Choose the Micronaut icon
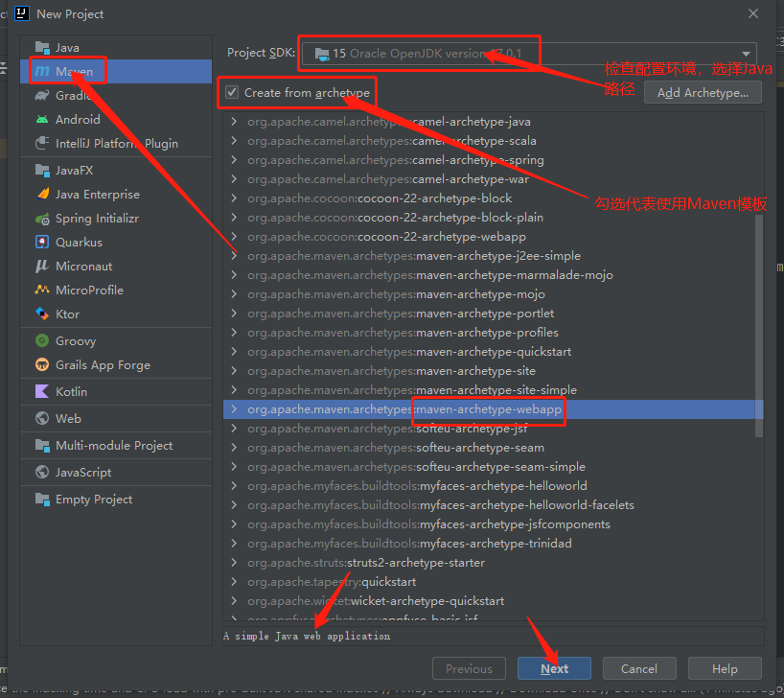Screen dimensions: 784x698 pyautogui.click(x=42, y=267)
